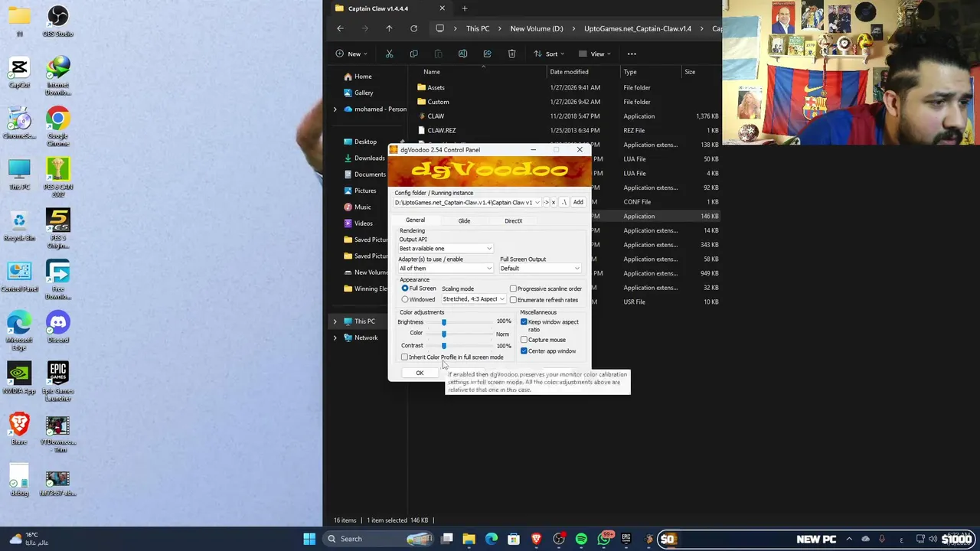Viewport: 980px width, 551px height.
Task: Click the x button beside config folder
Action: coord(554,203)
